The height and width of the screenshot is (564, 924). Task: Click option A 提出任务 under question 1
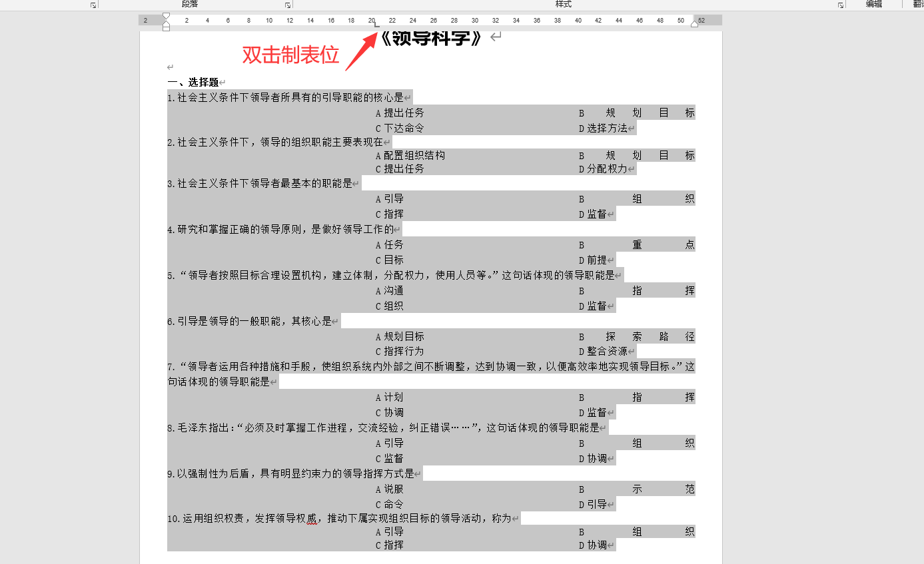400,113
